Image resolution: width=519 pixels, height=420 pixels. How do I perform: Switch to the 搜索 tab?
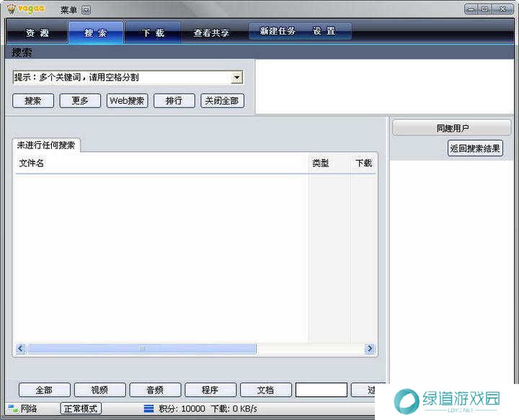(96, 32)
